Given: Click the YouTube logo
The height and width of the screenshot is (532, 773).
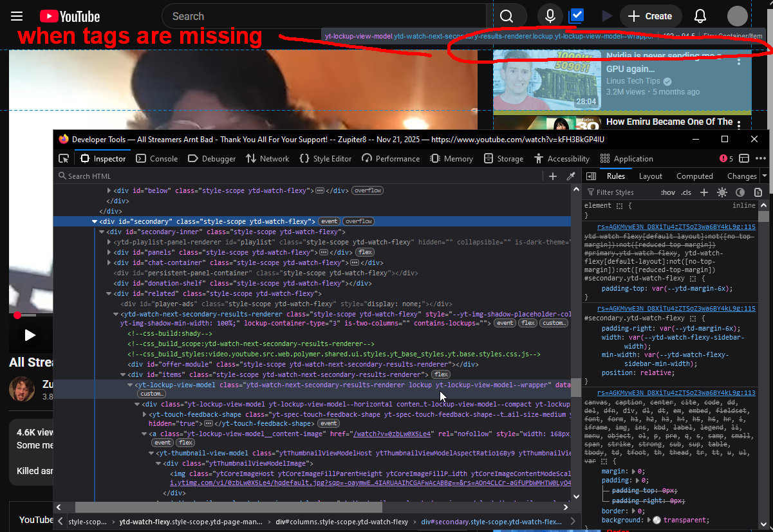Looking at the screenshot, I should click(70, 16).
